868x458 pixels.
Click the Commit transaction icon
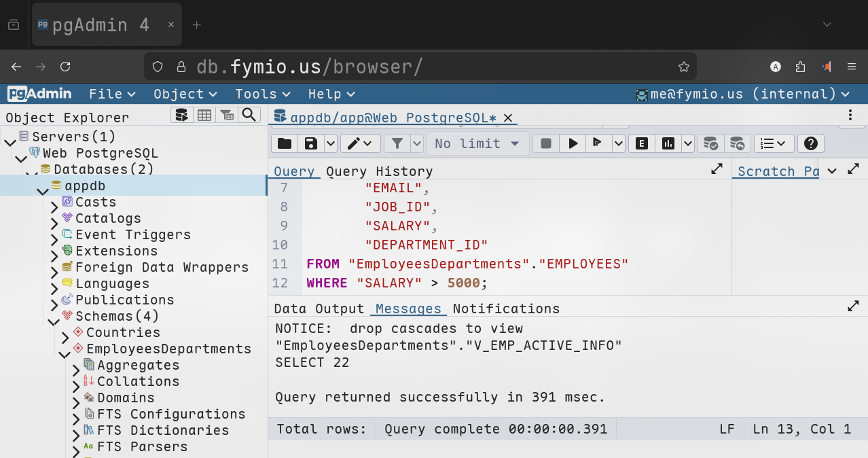[x=710, y=143]
